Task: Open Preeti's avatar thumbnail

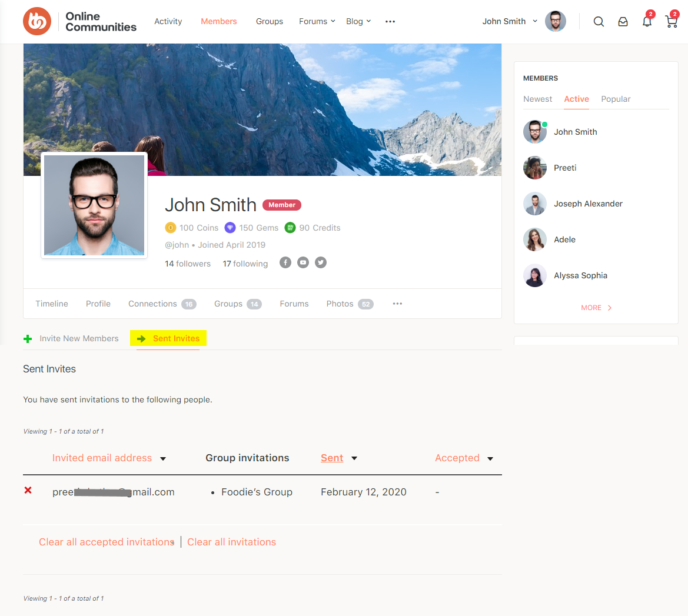Action: pyautogui.click(x=534, y=168)
